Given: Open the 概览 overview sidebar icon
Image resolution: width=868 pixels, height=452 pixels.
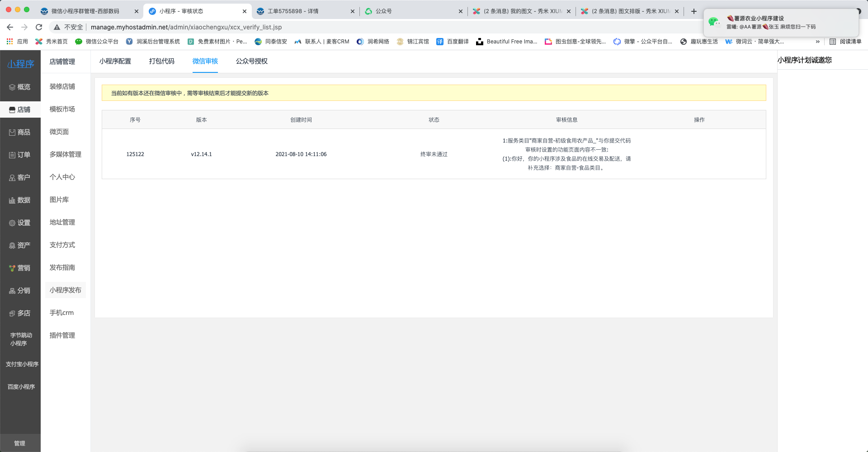Looking at the screenshot, I should tap(20, 87).
